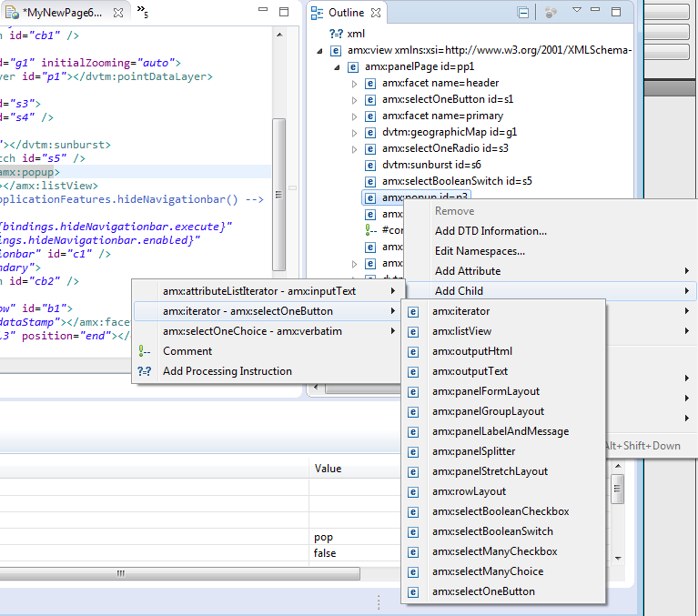Screen dimensions: 698x616
Task: Select dvtm:sunburst id=s6 in outline
Action: coord(431,165)
